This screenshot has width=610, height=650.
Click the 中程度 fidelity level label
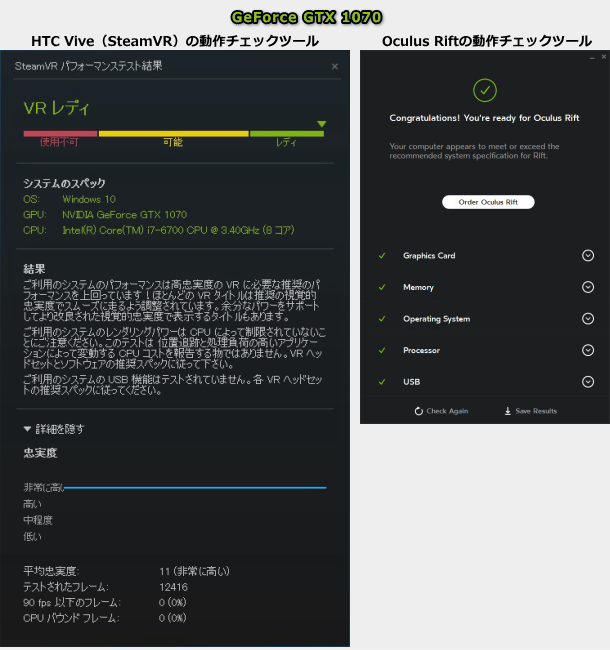pyautogui.click(x=38, y=520)
